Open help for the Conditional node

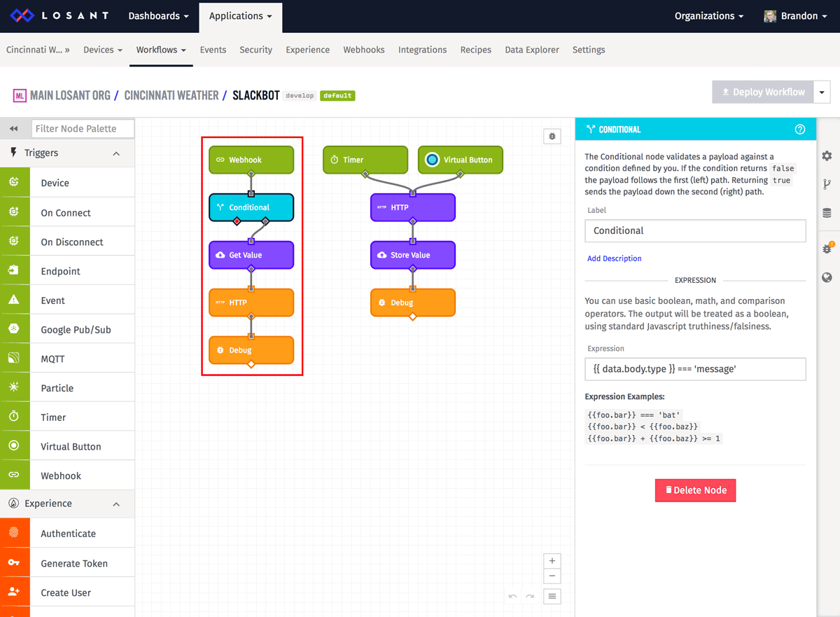(800, 130)
